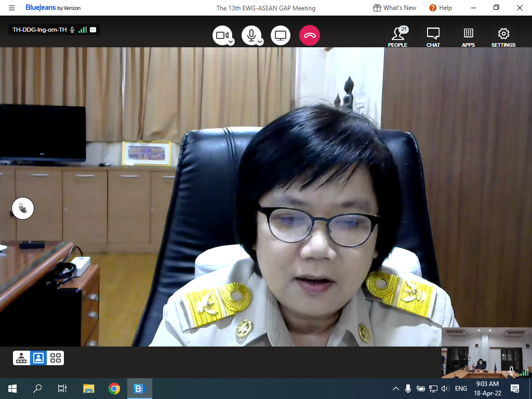Screen dimensions: 532x399
Task: Toggle the camera video button
Action: 222,35
